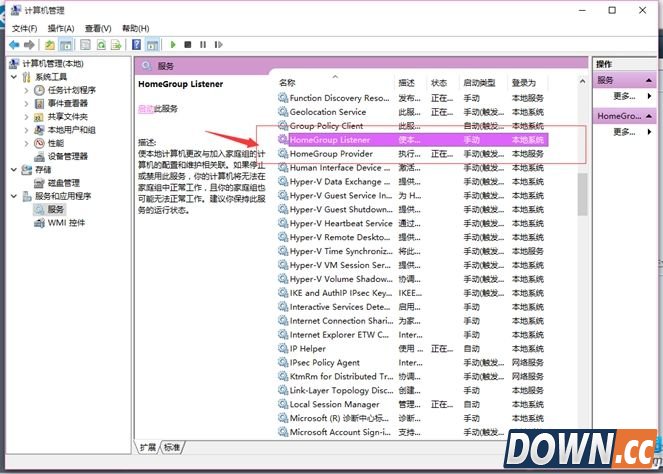Open Help with the question mark icon
This screenshot has width=663, height=474.
click(x=137, y=44)
